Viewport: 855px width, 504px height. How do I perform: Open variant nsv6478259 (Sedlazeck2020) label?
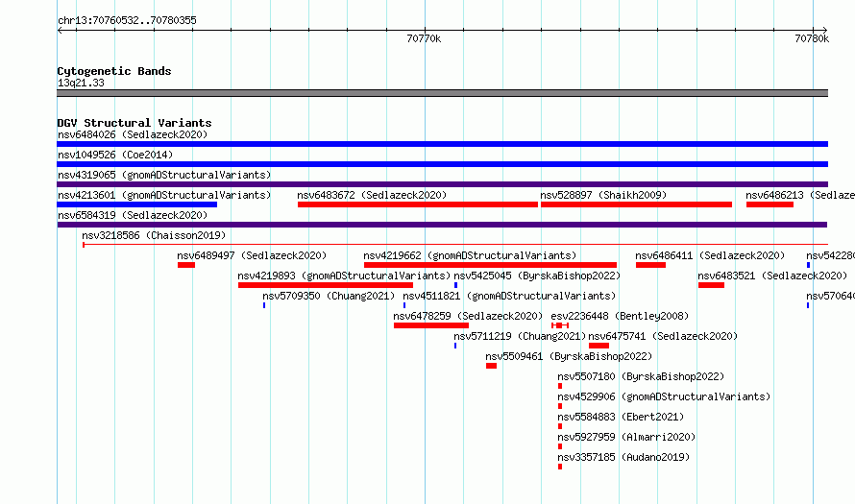[x=468, y=316]
